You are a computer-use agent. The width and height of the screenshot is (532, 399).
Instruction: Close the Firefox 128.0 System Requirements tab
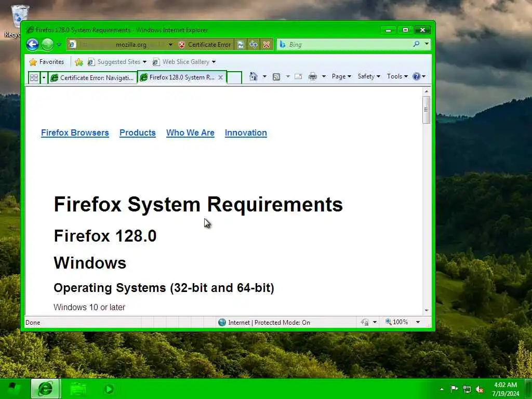220,77
